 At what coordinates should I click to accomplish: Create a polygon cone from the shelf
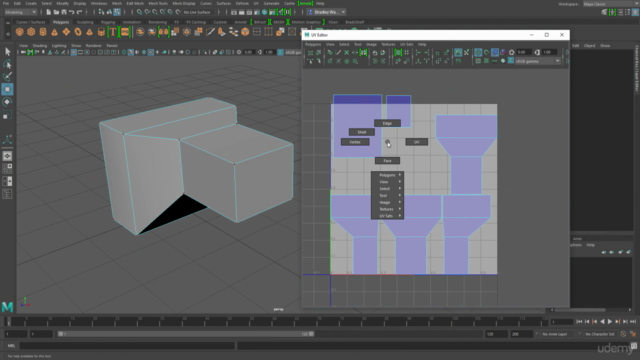pos(54,32)
